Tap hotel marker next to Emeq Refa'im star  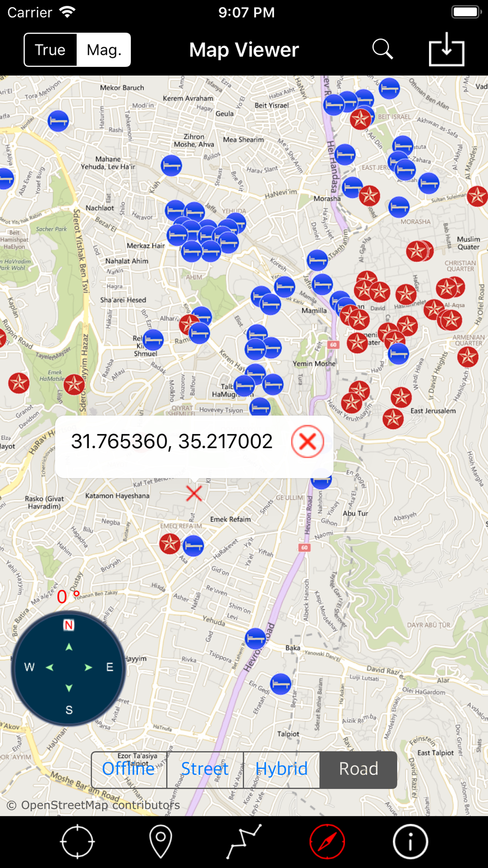click(x=193, y=545)
